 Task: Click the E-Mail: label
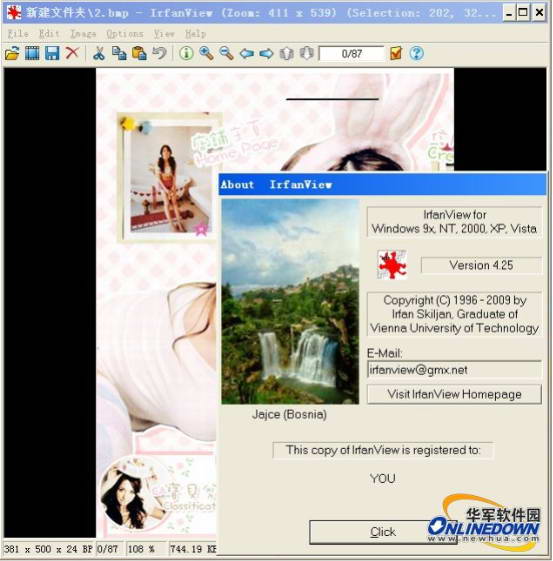click(x=385, y=353)
